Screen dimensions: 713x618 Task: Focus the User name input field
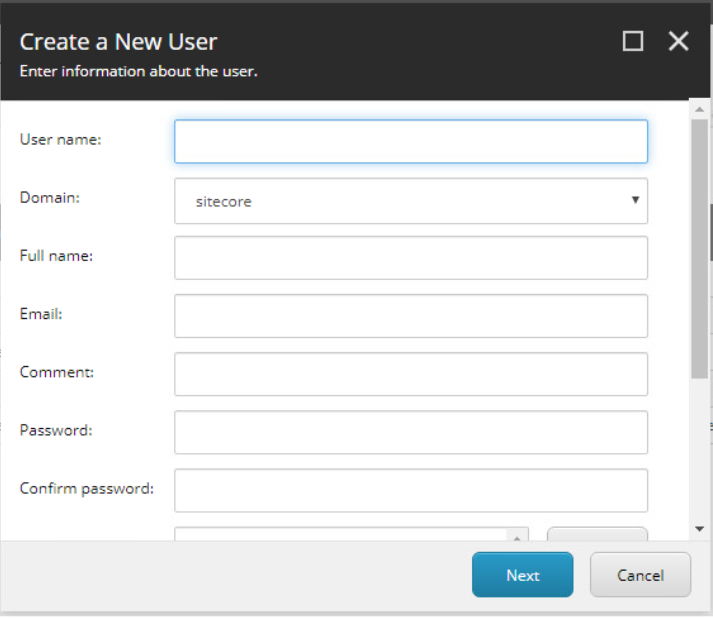(x=411, y=142)
